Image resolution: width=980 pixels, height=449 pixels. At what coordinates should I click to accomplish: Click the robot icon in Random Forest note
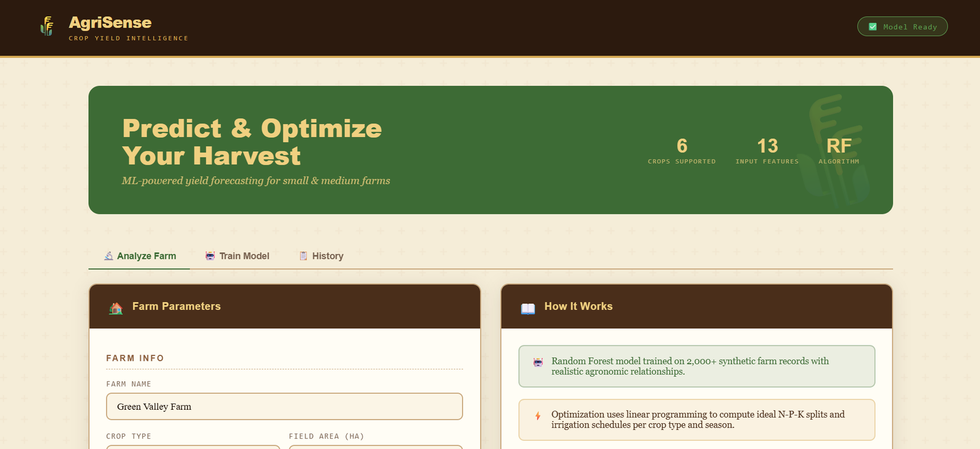point(538,362)
